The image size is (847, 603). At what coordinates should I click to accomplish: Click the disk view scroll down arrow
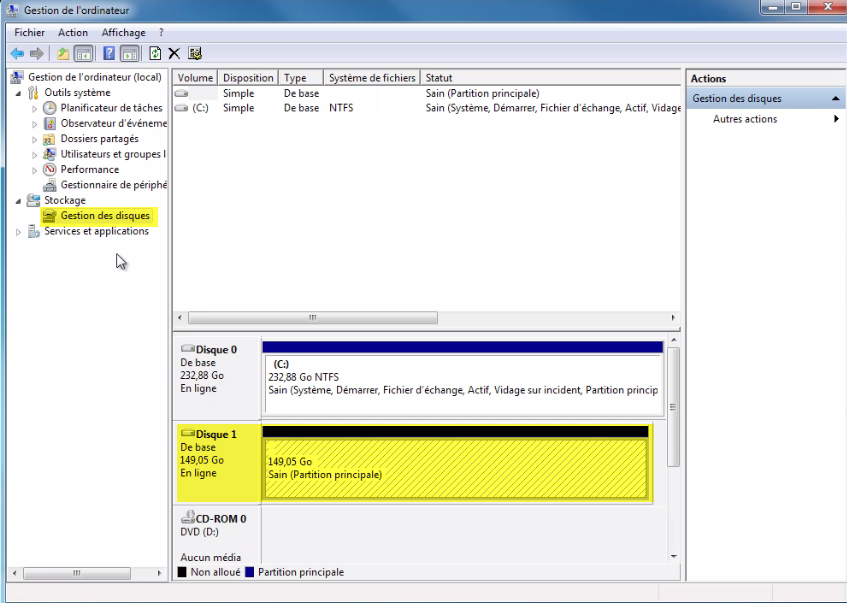tap(674, 557)
